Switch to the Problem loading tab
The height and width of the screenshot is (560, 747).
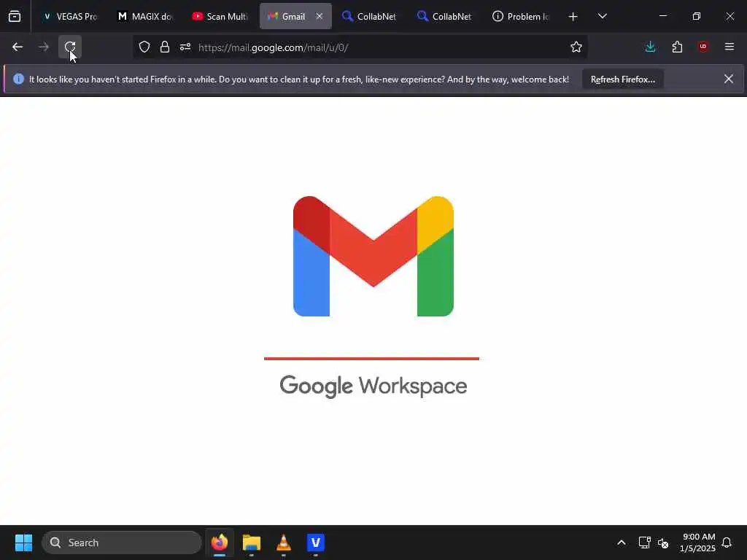click(521, 17)
